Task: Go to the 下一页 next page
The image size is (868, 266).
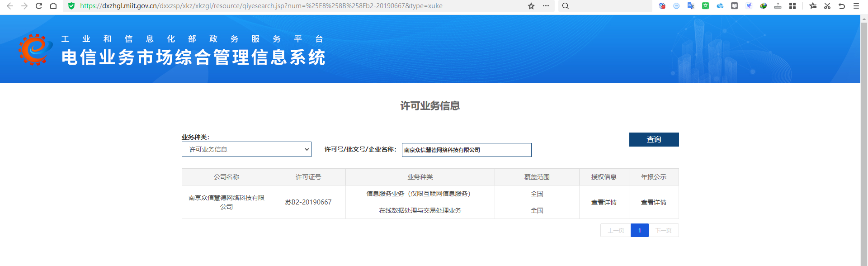Action: click(x=664, y=230)
